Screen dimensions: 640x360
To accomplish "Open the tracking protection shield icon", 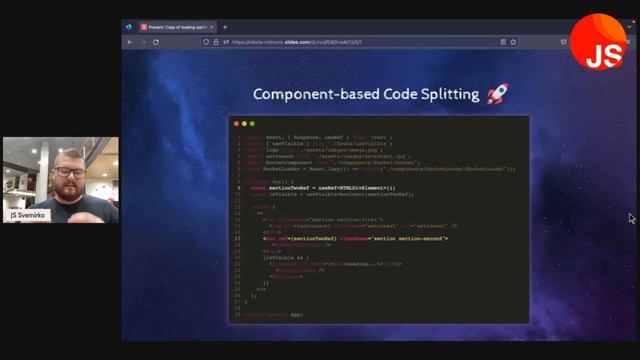I will 206,42.
